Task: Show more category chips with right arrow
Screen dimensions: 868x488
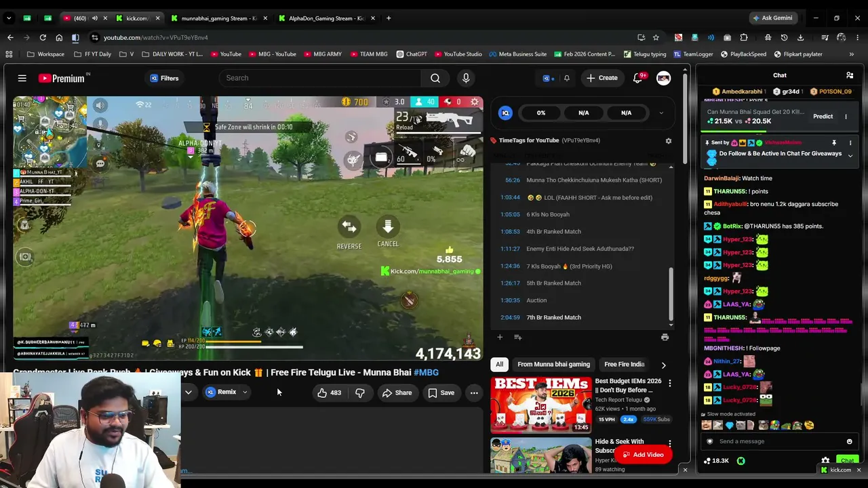Action: (x=663, y=365)
